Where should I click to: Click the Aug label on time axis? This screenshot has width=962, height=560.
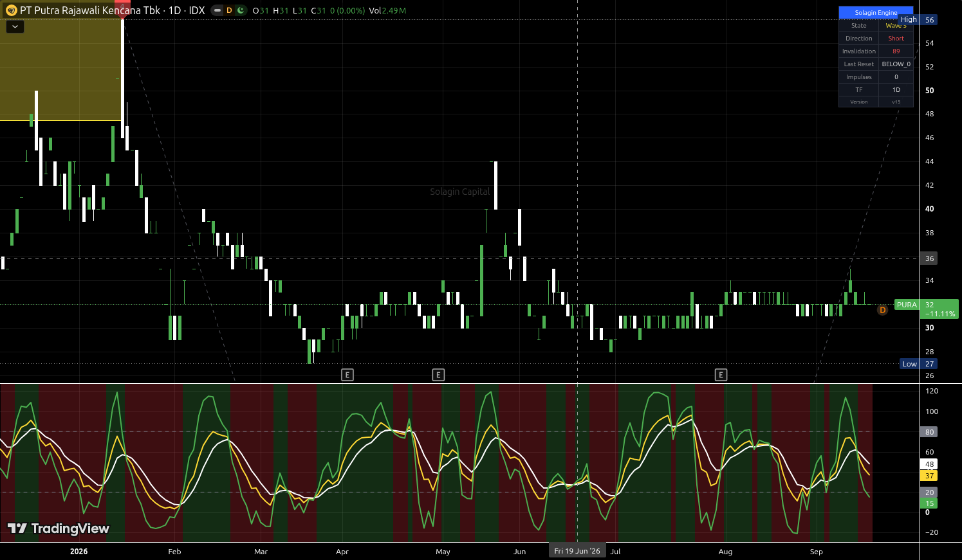pos(725,552)
